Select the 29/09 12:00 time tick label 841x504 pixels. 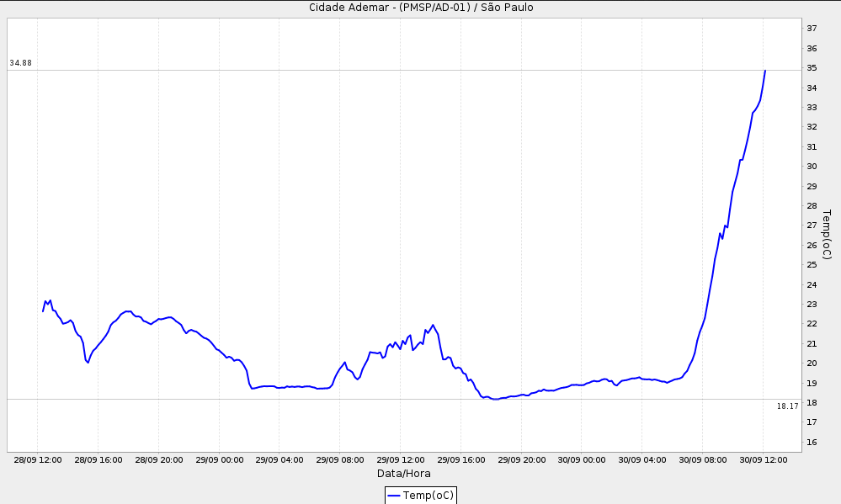[x=401, y=460]
